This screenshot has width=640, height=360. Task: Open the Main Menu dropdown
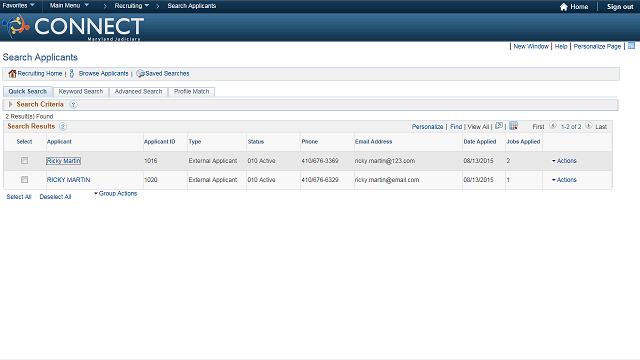[x=69, y=6]
